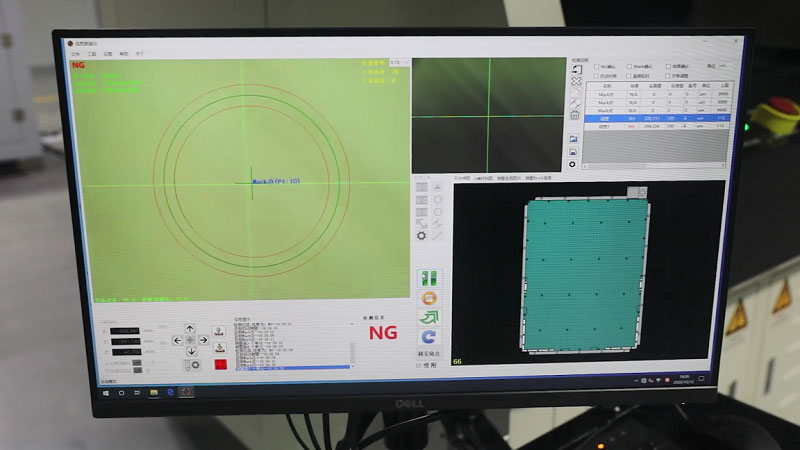Click the first tab above the board map
800x450 pixels.
[462, 177]
